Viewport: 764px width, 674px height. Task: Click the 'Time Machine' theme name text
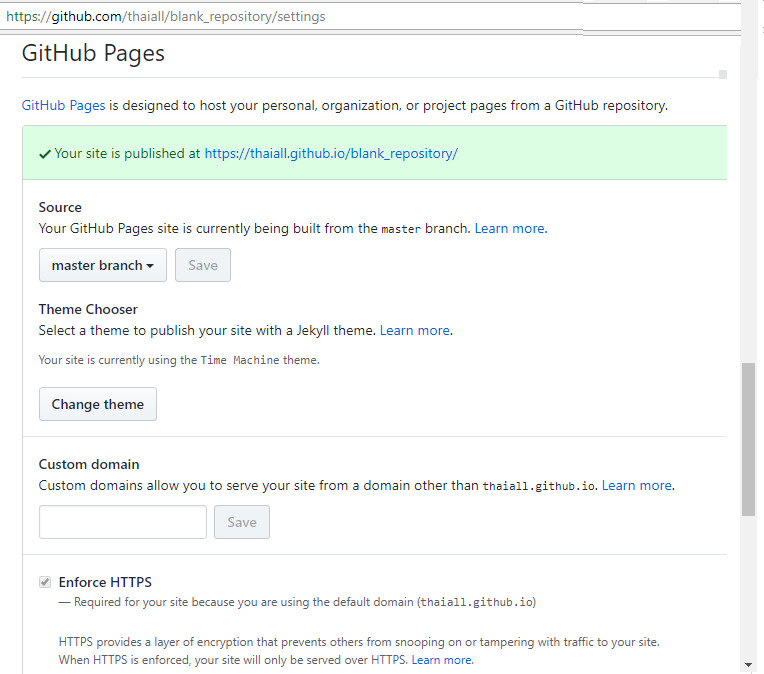[x=240, y=360]
